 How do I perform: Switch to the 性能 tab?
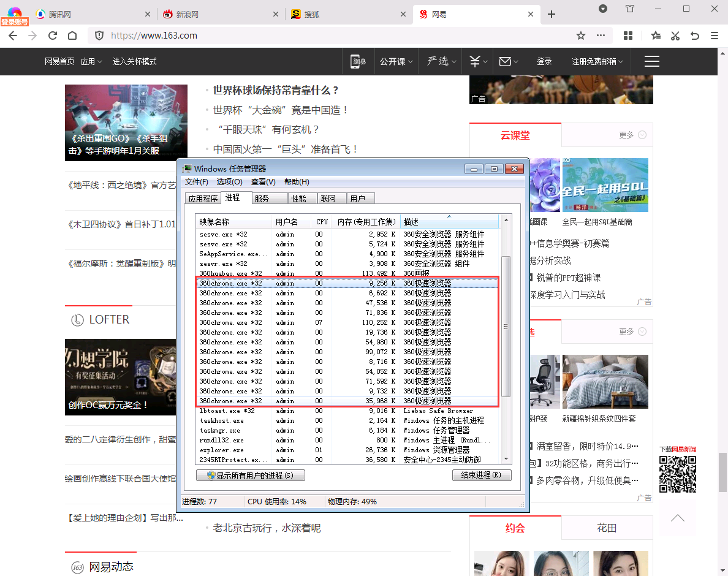pyautogui.click(x=302, y=199)
